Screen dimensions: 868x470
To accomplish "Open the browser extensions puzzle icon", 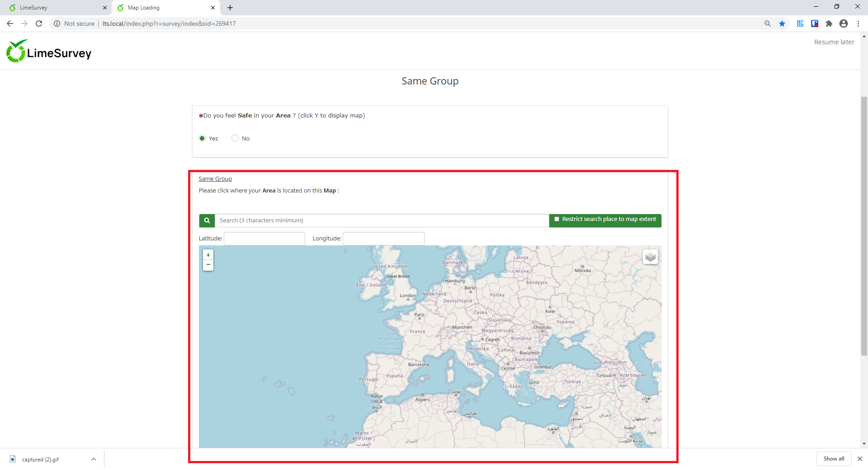I will point(829,23).
